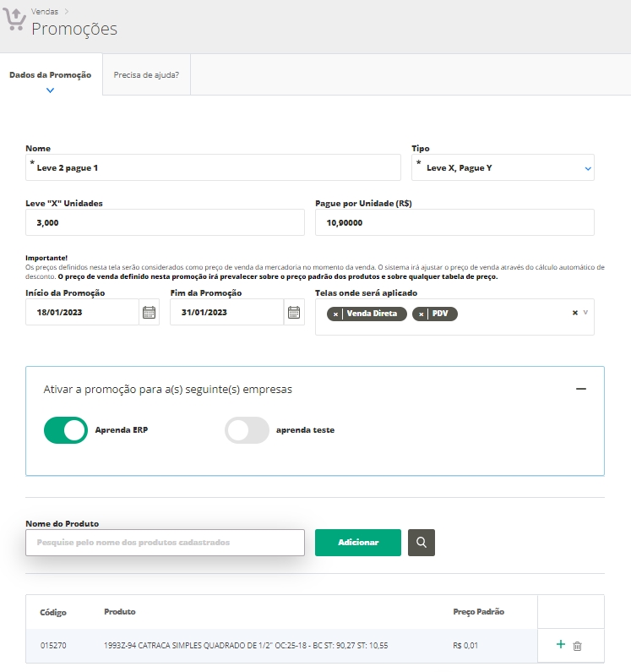Click the Pague por Unidade field
This screenshot has width=631, height=672.
[454, 223]
